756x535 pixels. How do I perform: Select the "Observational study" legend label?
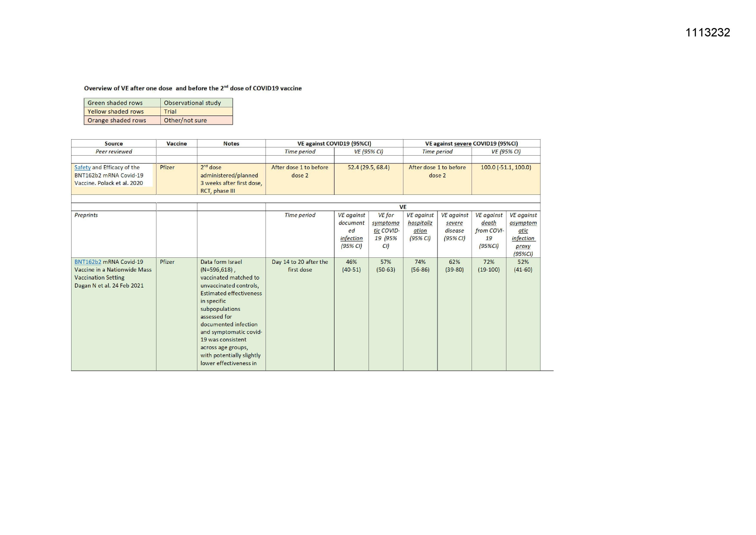(x=192, y=103)
